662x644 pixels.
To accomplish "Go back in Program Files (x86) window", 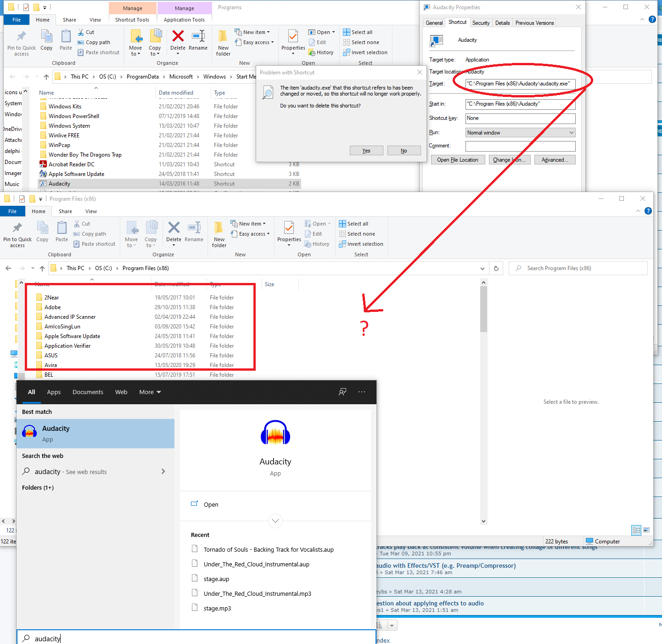I will click(x=8, y=268).
